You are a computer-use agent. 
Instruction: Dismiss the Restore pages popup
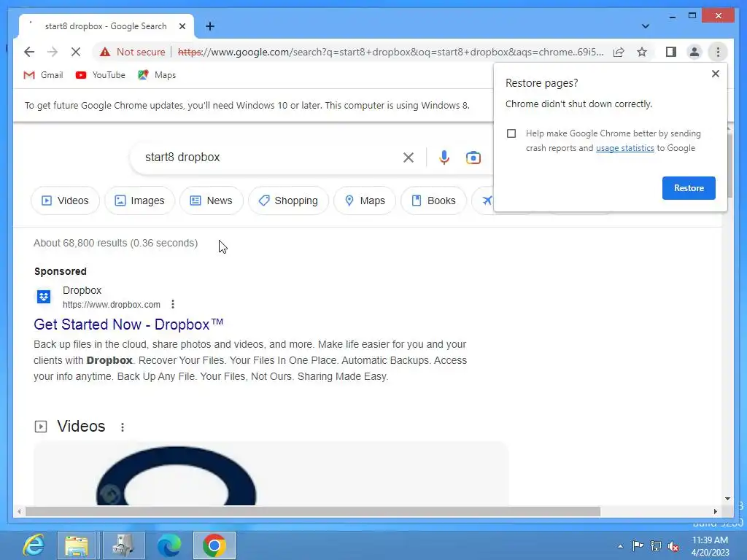[715, 74]
